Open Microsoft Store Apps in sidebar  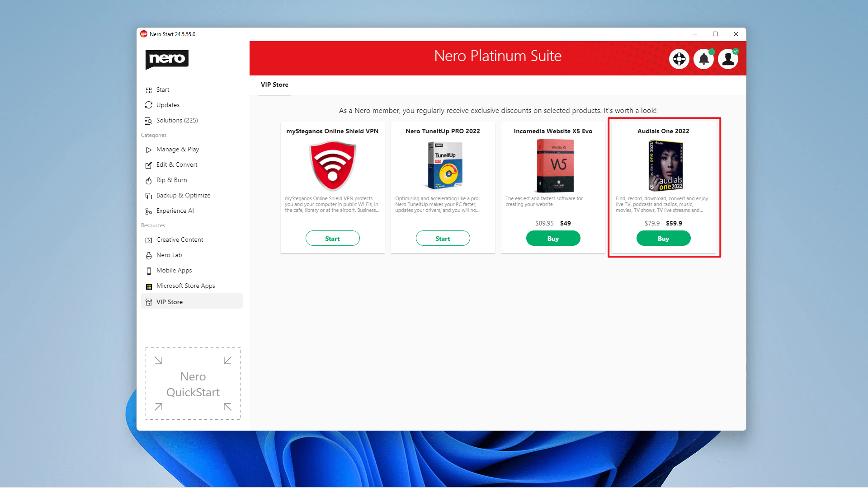coord(192,286)
